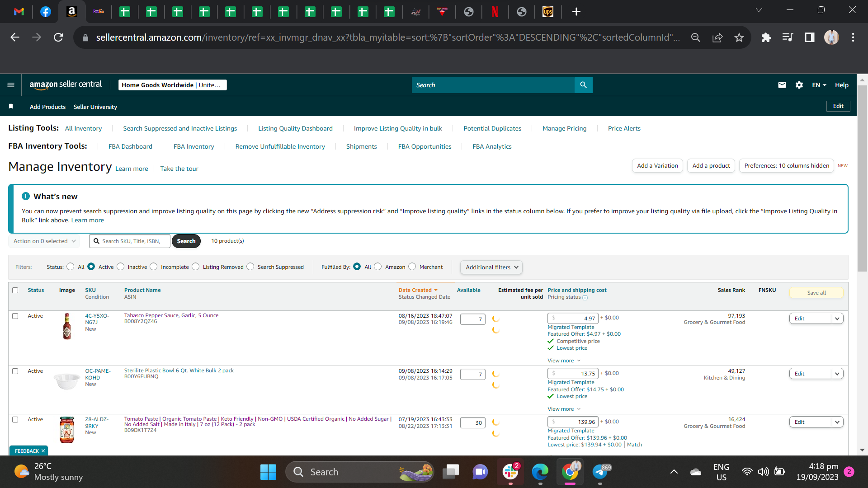The height and width of the screenshot is (488, 868).
Task: Click the Search SKU, Title, ISBN field
Action: coord(130,241)
